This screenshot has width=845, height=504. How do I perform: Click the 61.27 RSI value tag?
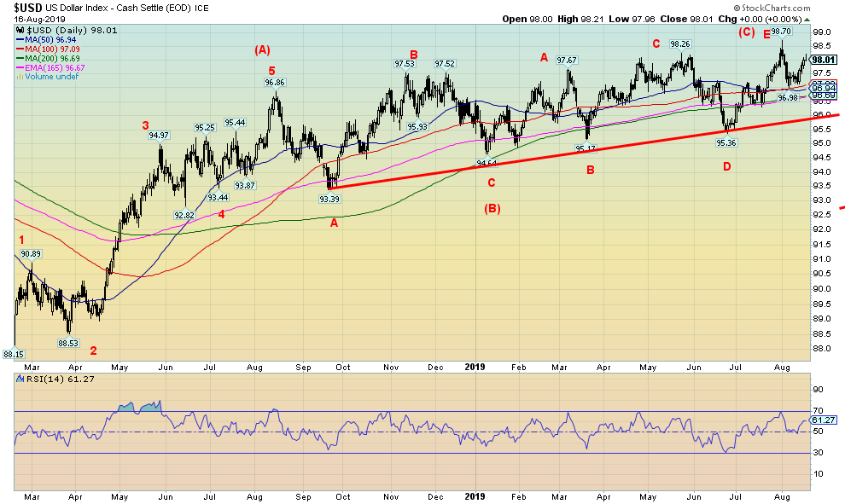pyautogui.click(x=822, y=420)
